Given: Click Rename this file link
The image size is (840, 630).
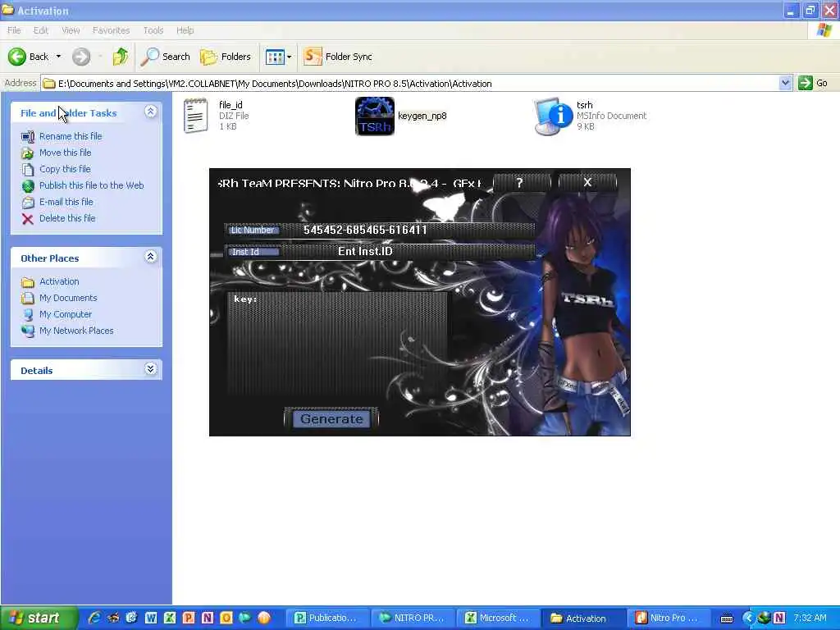Looking at the screenshot, I should (71, 136).
